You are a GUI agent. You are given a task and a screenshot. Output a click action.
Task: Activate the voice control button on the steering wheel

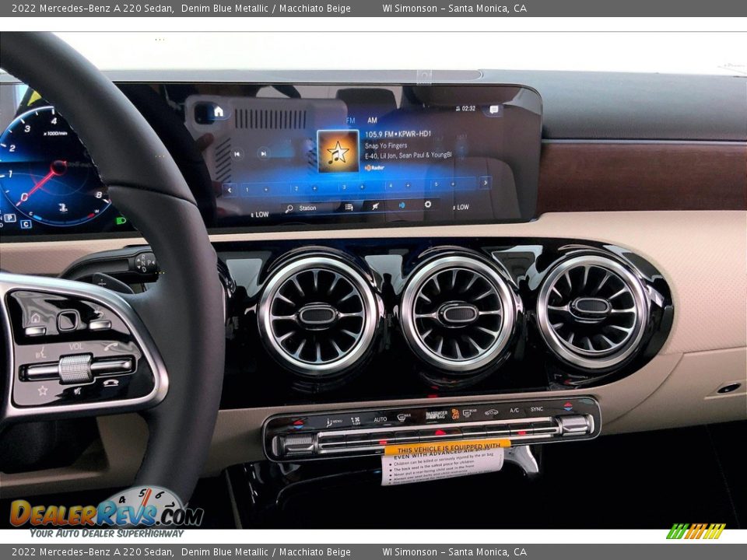41,353
